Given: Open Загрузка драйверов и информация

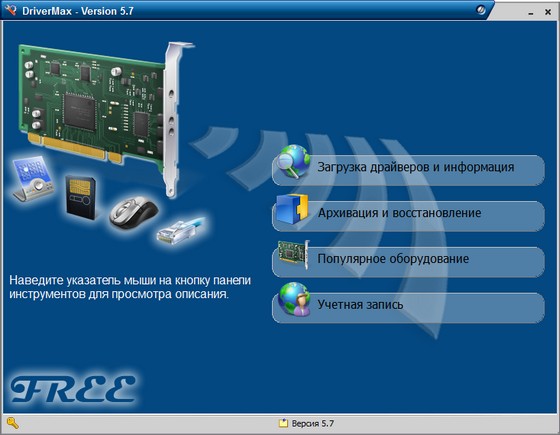Looking at the screenshot, I should pyautogui.click(x=409, y=170).
